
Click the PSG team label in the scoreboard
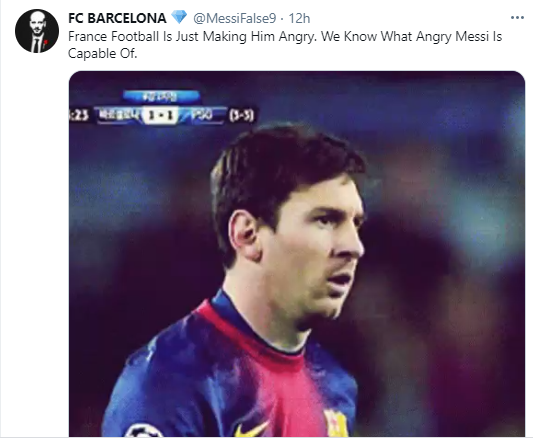(x=202, y=115)
